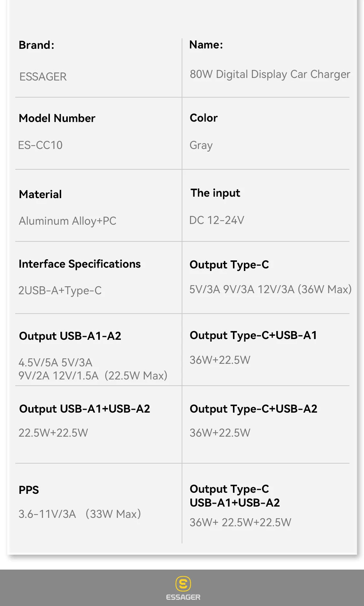Click the "Output USB-A1-A2" heading
Viewport: 364px width, 606px height.
(x=70, y=336)
